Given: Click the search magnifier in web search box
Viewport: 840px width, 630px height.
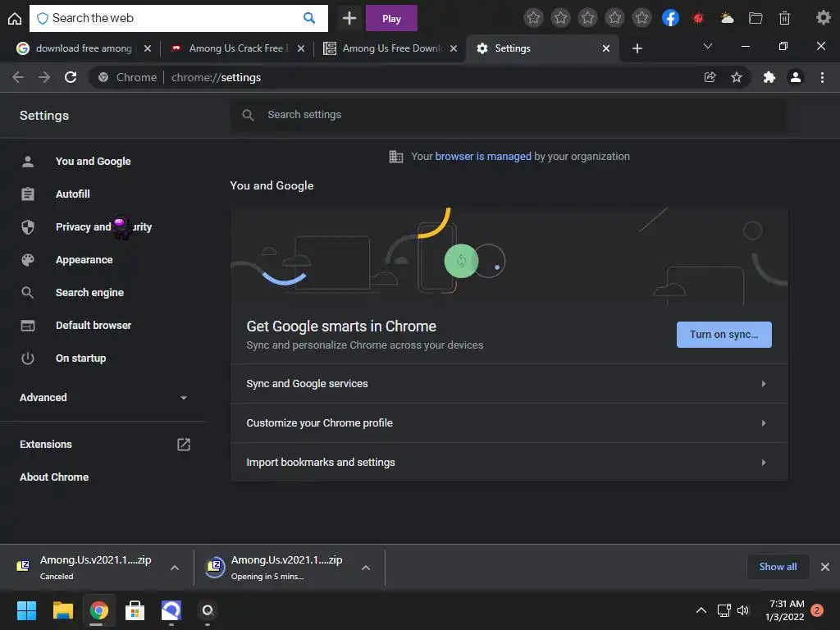Looking at the screenshot, I should pyautogui.click(x=309, y=18).
